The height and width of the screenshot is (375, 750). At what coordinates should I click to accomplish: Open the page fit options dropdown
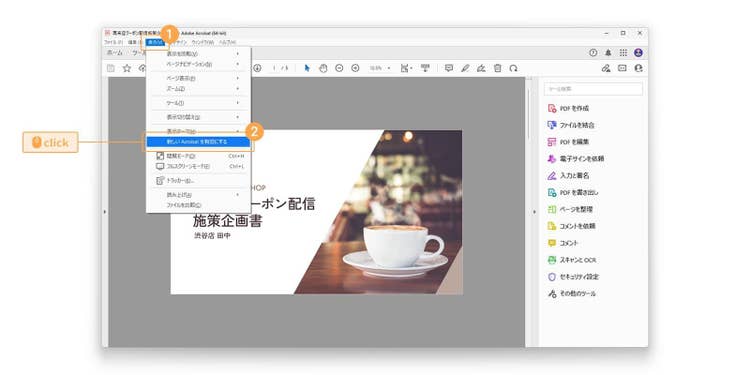click(407, 68)
